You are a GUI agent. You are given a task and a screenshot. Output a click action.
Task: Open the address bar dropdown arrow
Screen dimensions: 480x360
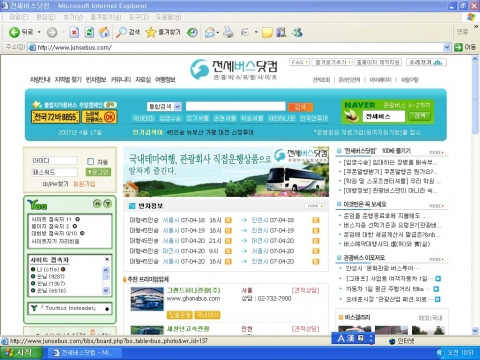pyautogui.click(x=447, y=47)
